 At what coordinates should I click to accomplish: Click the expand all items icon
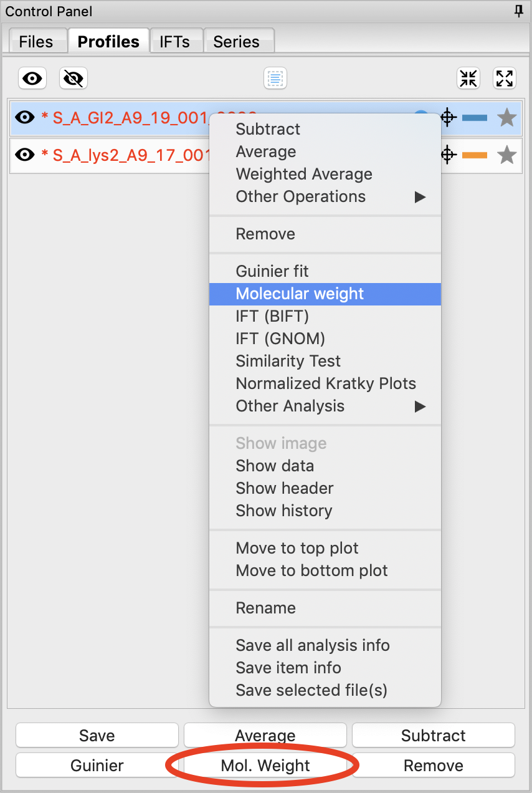(x=505, y=79)
